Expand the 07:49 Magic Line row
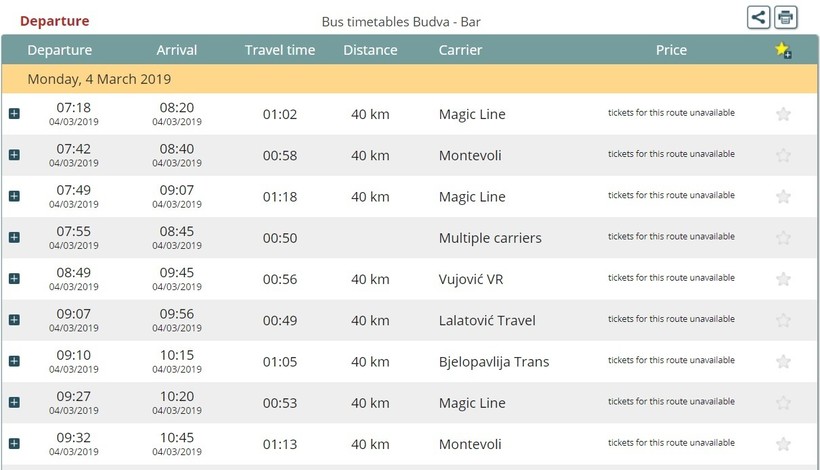The height and width of the screenshot is (470, 820). tap(14, 196)
